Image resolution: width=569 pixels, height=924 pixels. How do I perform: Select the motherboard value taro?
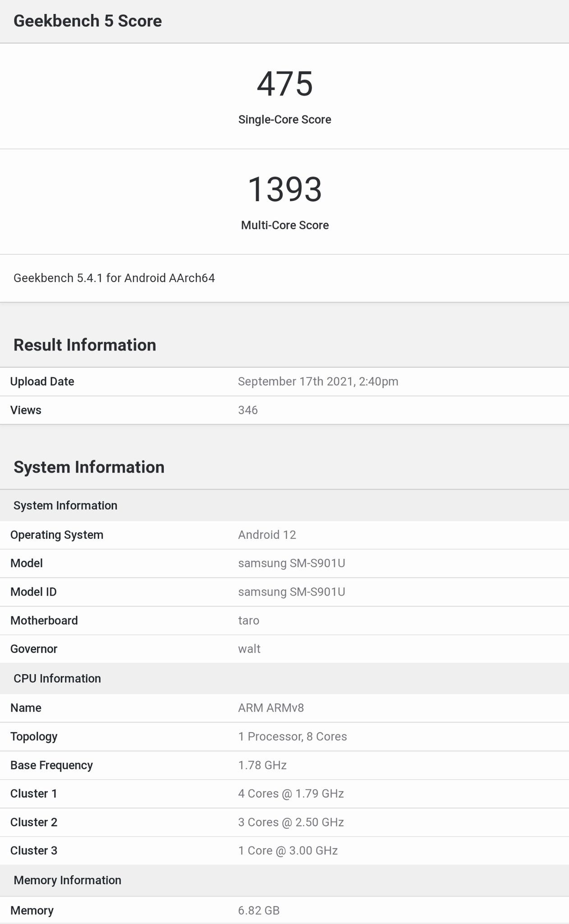pyautogui.click(x=248, y=621)
